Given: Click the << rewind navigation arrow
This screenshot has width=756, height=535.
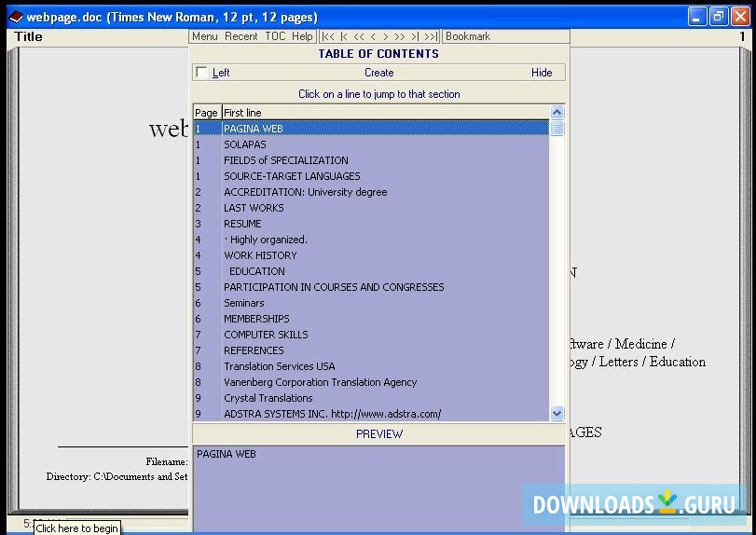Looking at the screenshot, I should pyautogui.click(x=359, y=36).
